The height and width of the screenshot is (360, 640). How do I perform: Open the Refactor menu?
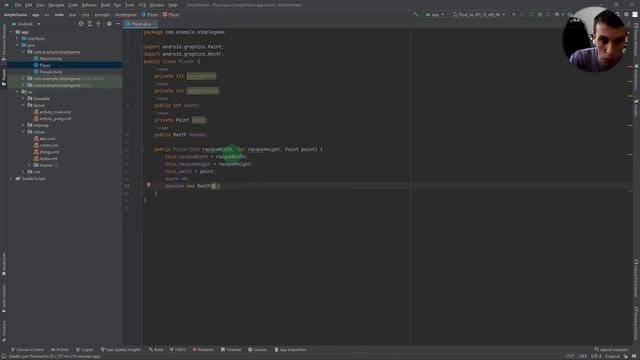[x=89, y=5]
